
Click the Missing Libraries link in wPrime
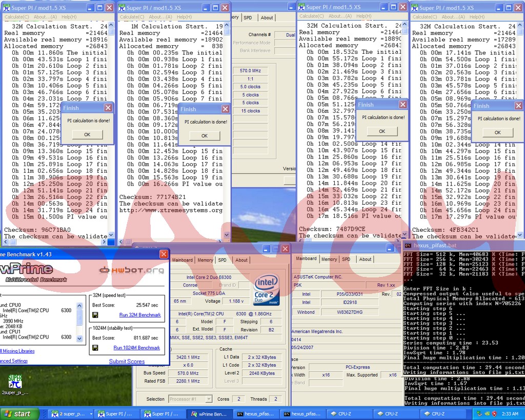(17, 351)
